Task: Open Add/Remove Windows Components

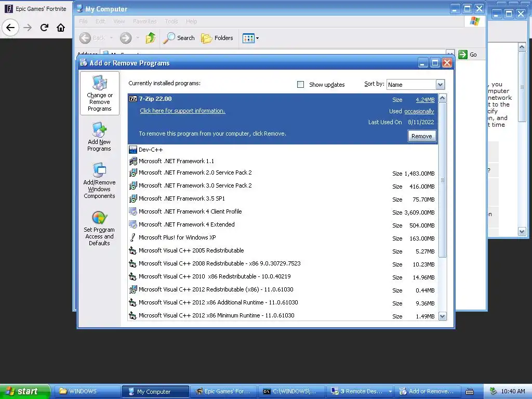Action: (99, 181)
